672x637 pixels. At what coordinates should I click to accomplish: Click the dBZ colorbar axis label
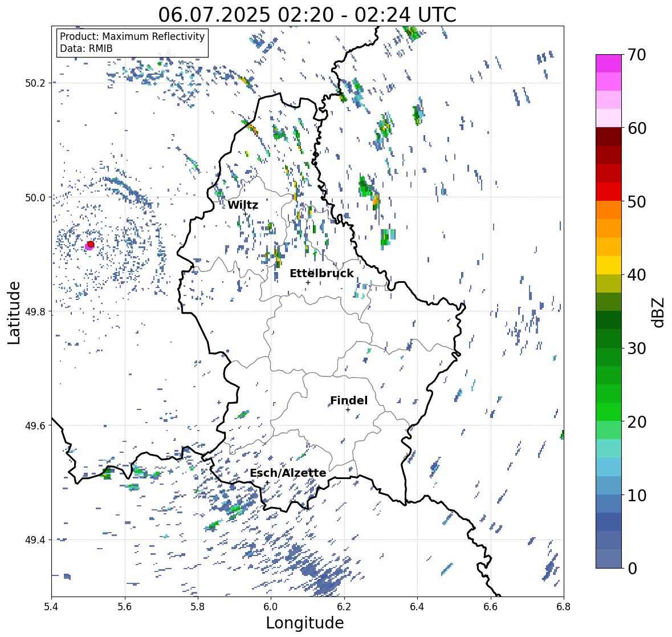point(658,313)
